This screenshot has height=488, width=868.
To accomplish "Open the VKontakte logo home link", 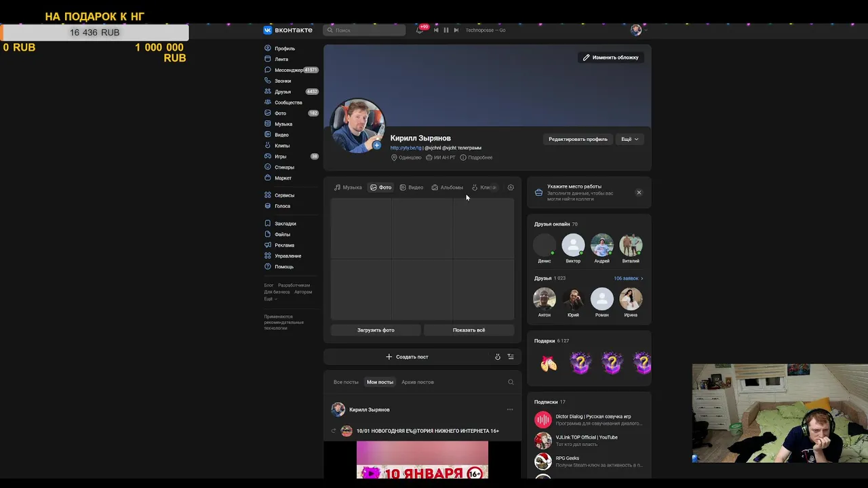I will pos(288,30).
